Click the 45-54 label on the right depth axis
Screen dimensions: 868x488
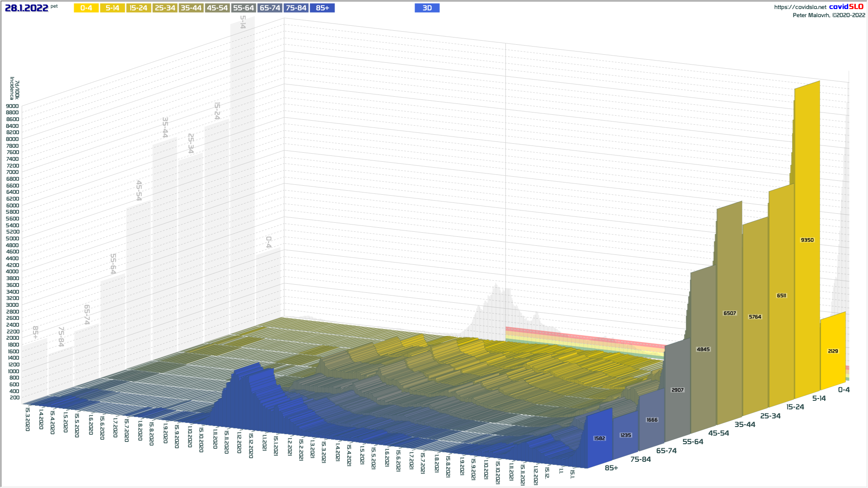718,433
